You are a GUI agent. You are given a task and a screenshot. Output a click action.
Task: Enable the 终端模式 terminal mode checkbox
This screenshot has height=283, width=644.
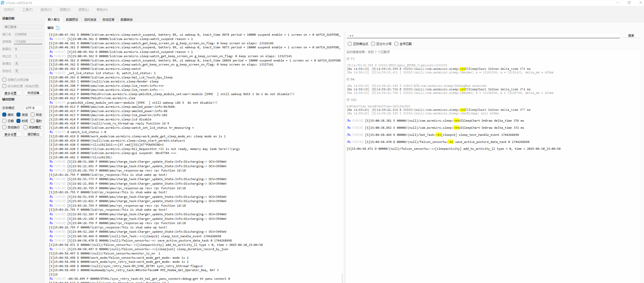point(26,127)
